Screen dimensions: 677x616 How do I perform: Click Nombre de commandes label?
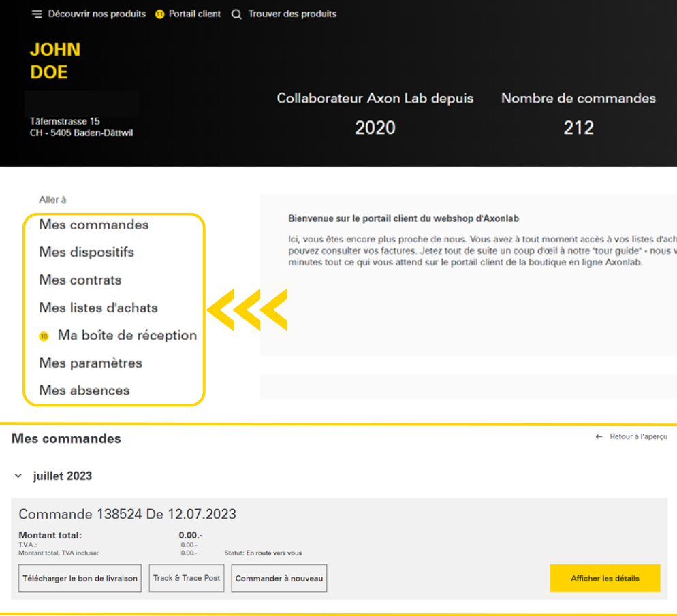click(578, 98)
